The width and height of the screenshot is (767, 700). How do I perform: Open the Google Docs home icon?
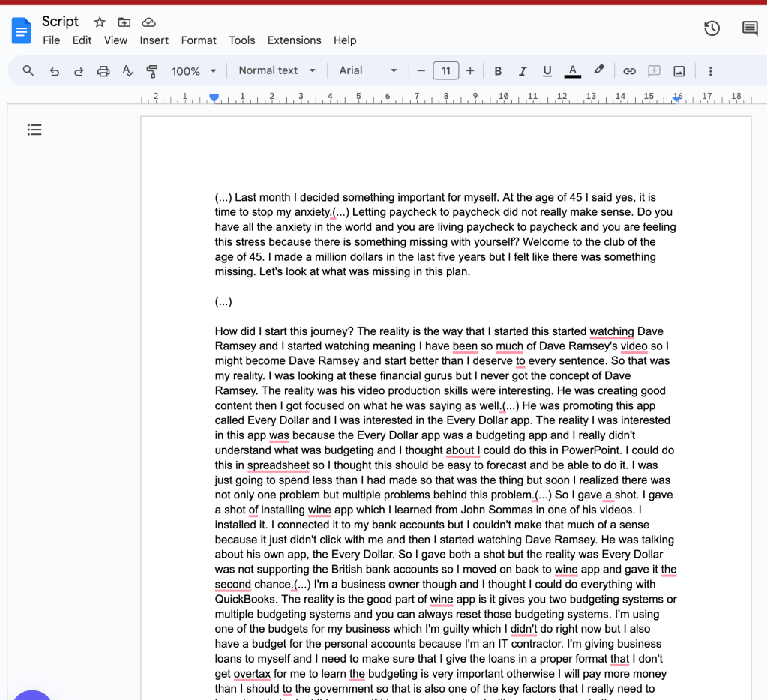[21, 30]
